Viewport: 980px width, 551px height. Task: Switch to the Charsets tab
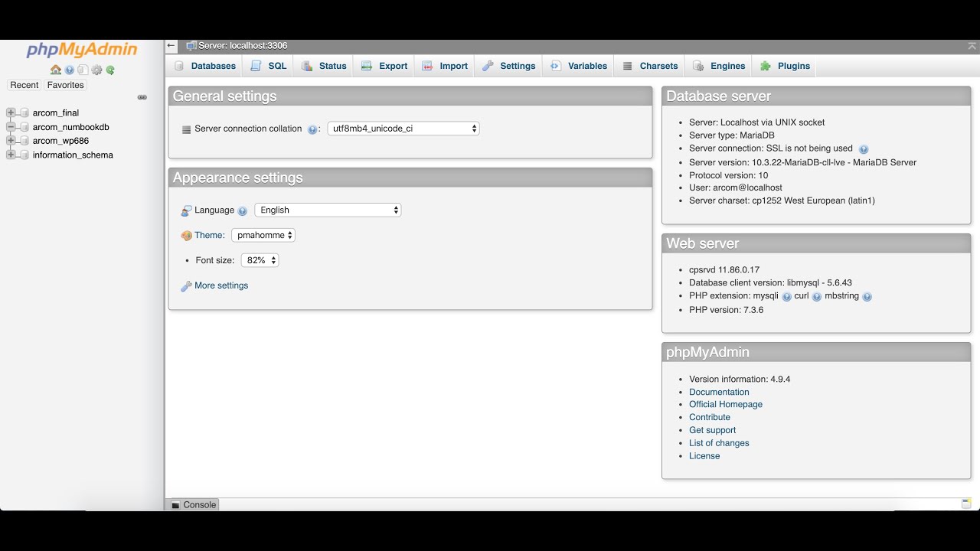650,66
